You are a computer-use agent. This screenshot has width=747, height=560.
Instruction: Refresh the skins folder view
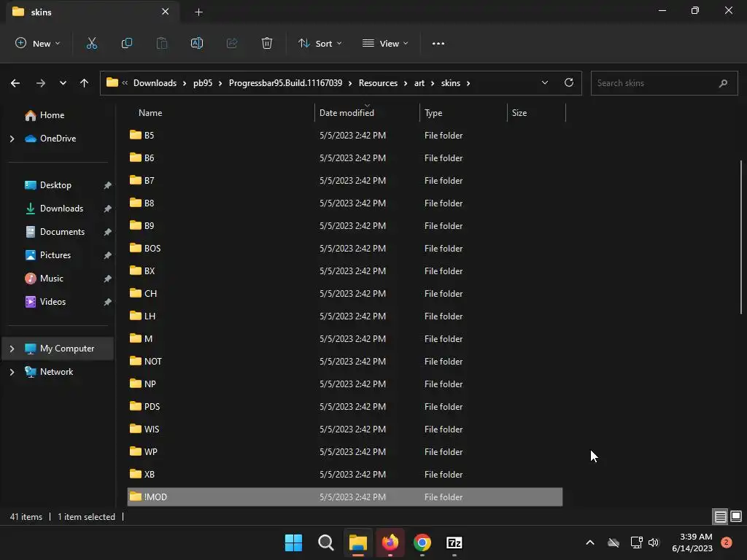(x=569, y=82)
